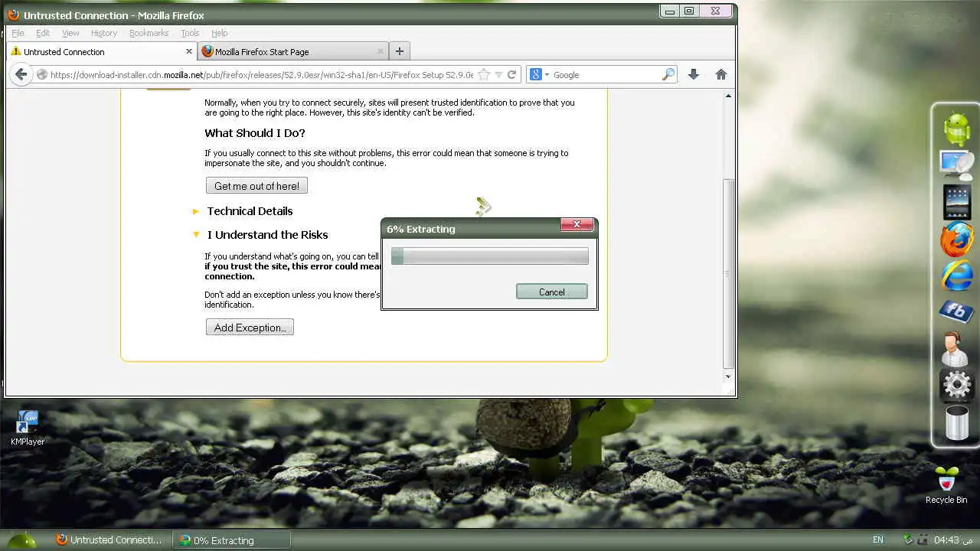The height and width of the screenshot is (551, 980).
Task: Bookmark this page with the star icon
Action: tap(483, 74)
